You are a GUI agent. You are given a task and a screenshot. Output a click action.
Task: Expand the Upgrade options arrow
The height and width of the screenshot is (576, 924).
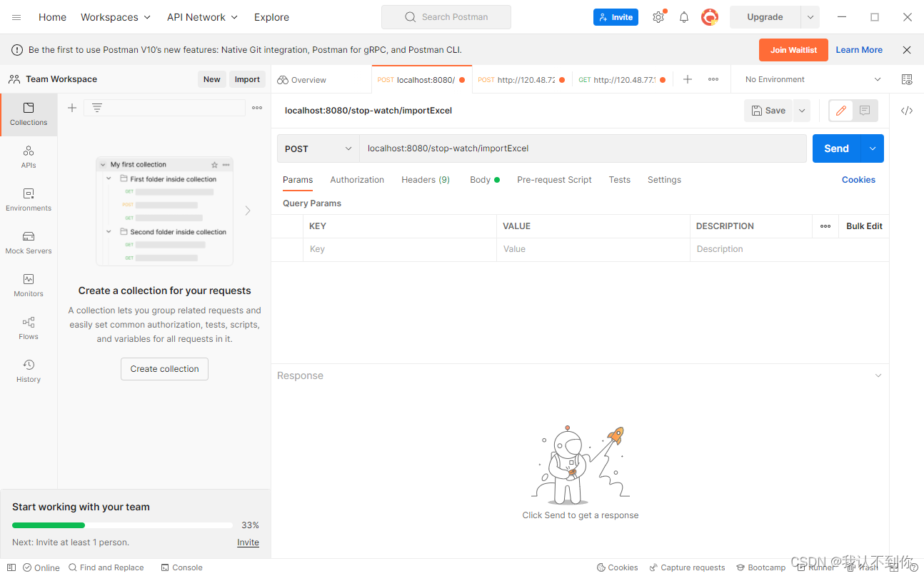[x=810, y=17]
